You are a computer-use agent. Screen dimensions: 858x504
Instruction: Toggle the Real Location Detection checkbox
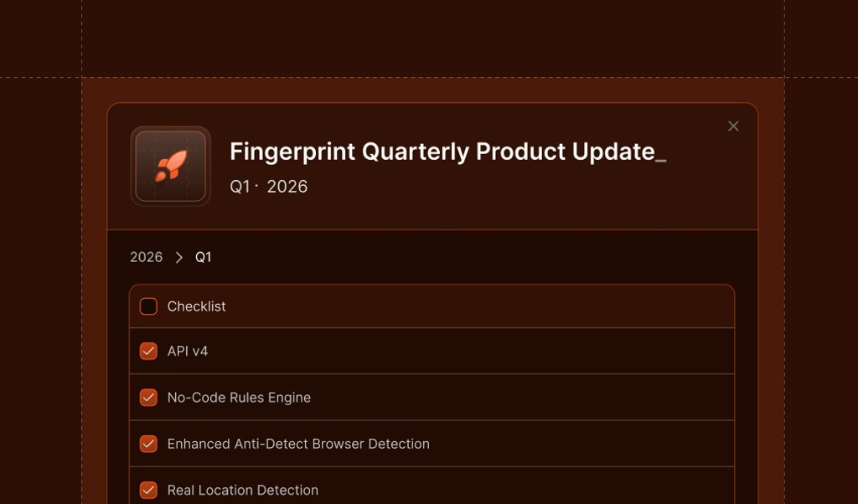coord(148,490)
